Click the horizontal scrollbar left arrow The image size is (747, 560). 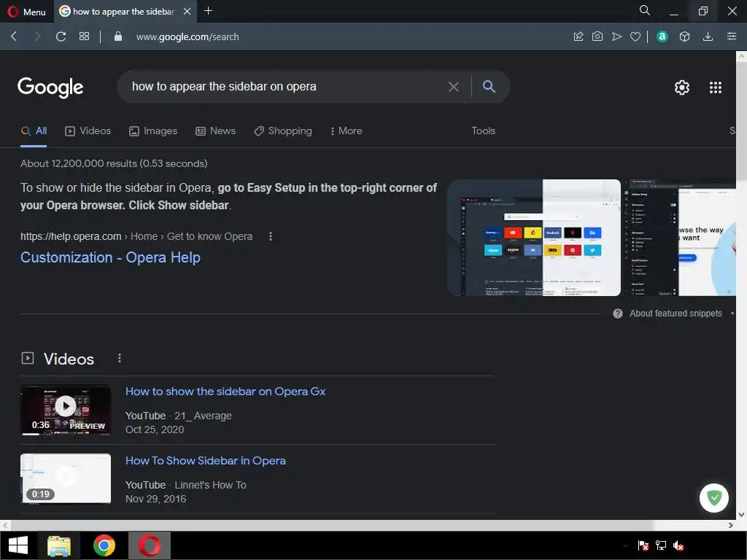[5, 525]
